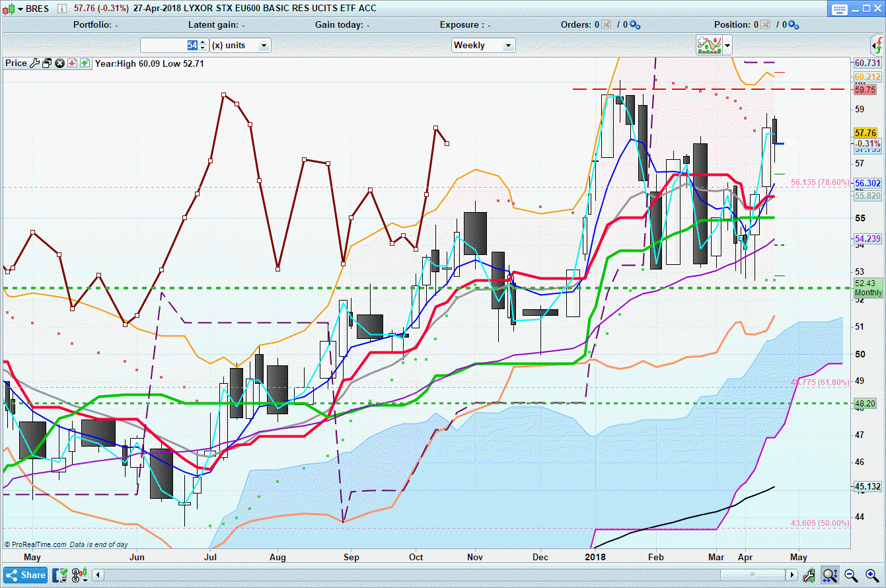
Task: Click the Gain today label
Action: pos(342,25)
